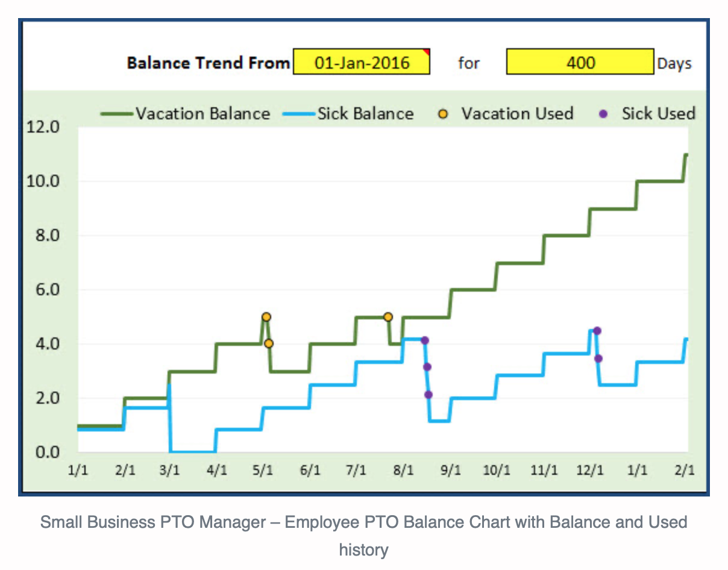Click the 12.0 y-axis label
The width and height of the screenshot is (728, 570).
click(43, 127)
